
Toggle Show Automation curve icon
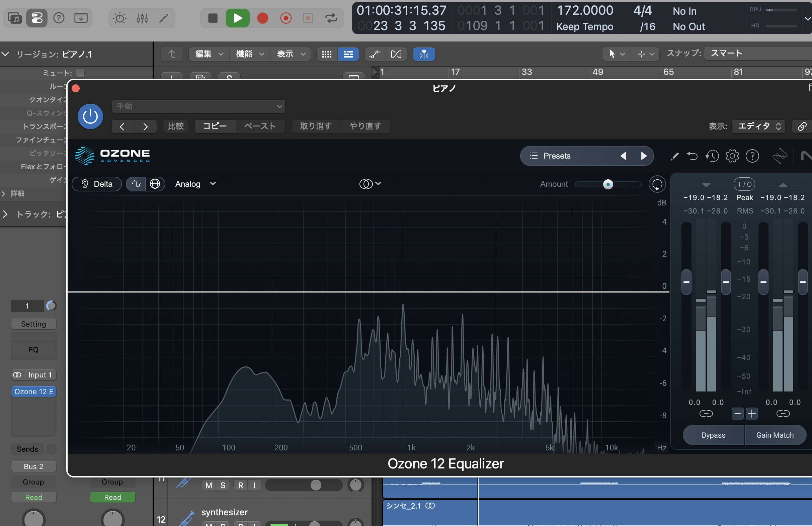click(x=375, y=54)
